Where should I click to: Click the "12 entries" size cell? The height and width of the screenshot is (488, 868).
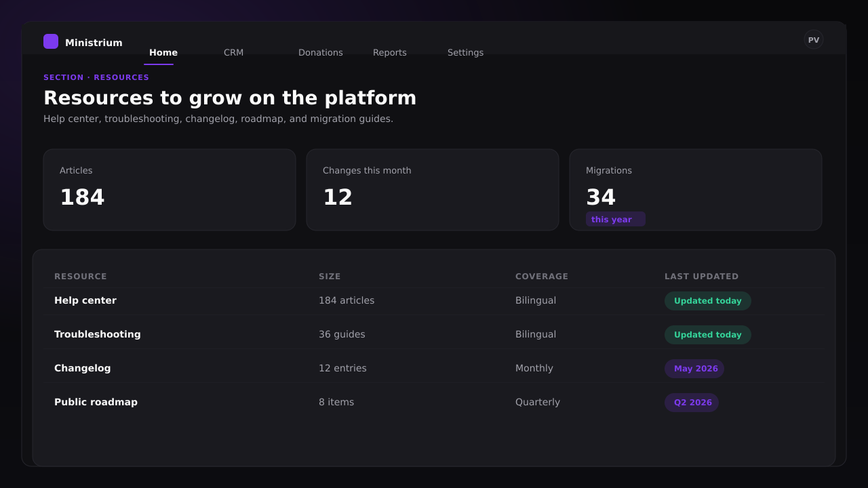point(342,368)
